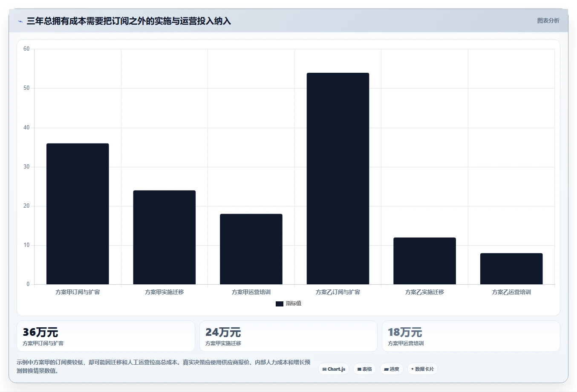Select the 方案乙运营培训 bar

(511, 269)
